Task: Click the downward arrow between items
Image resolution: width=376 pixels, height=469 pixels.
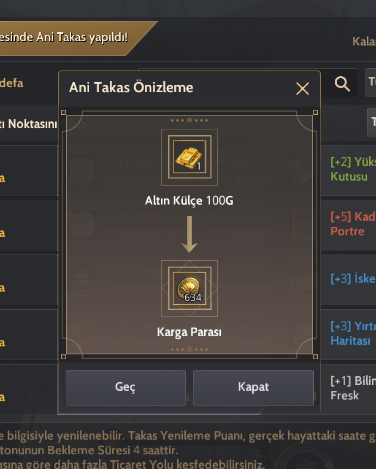Action: 189,234
